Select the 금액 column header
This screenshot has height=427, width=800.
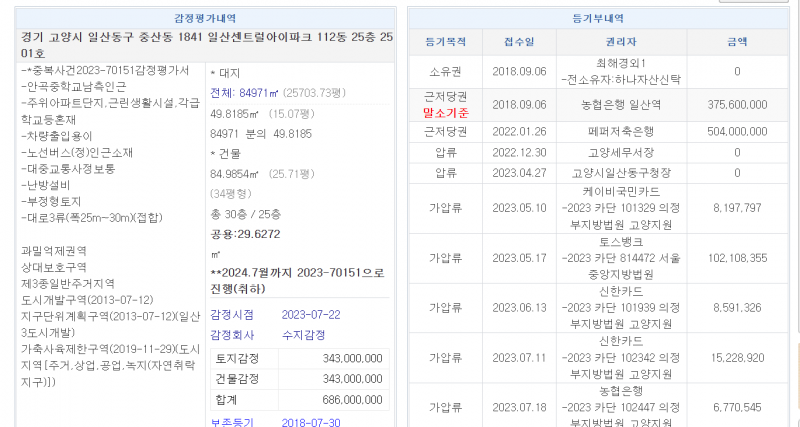tap(736, 43)
